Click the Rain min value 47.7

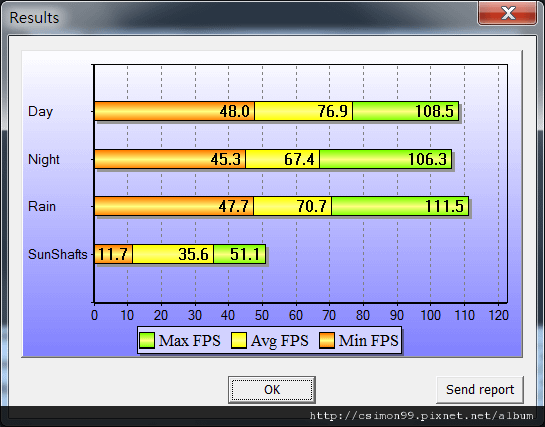tap(234, 206)
